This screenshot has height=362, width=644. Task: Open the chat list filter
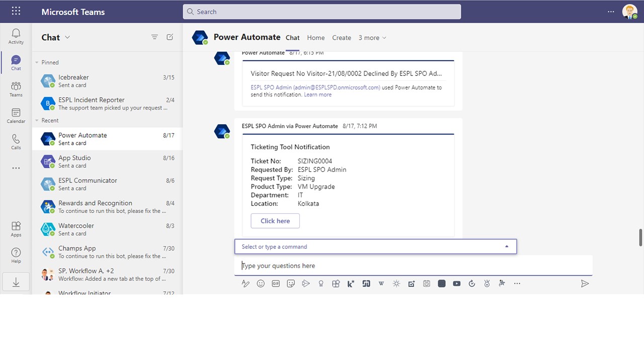[154, 37]
